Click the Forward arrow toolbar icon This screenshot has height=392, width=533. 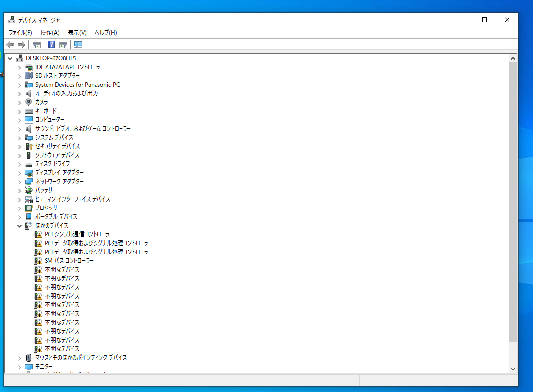21,45
